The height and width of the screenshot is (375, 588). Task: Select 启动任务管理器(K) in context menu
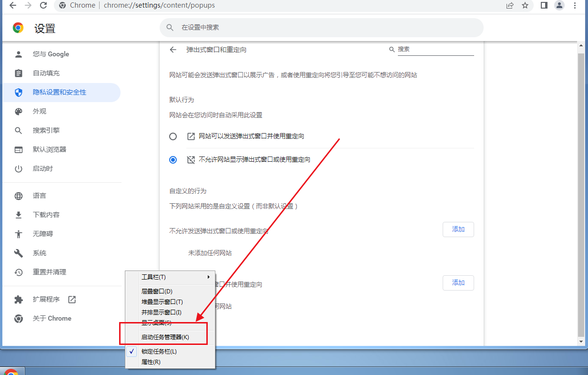pos(170,337)
